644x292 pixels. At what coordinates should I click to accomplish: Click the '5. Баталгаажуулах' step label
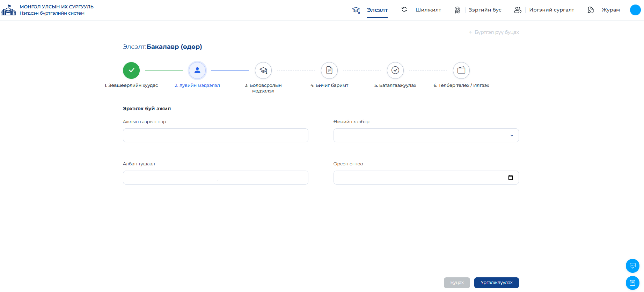(x=395, y=85)
